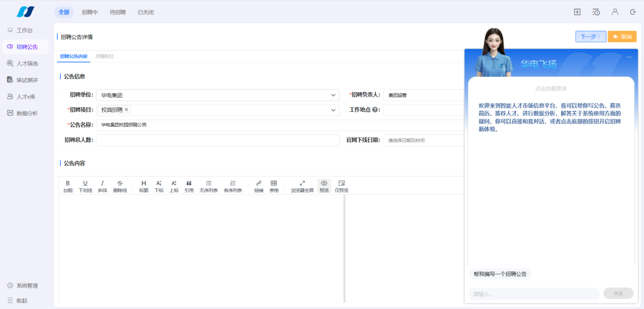644x309 pixels.
Task: Click the 帮我编写一个招聘公告 suggestion chip
Action: 500,274
